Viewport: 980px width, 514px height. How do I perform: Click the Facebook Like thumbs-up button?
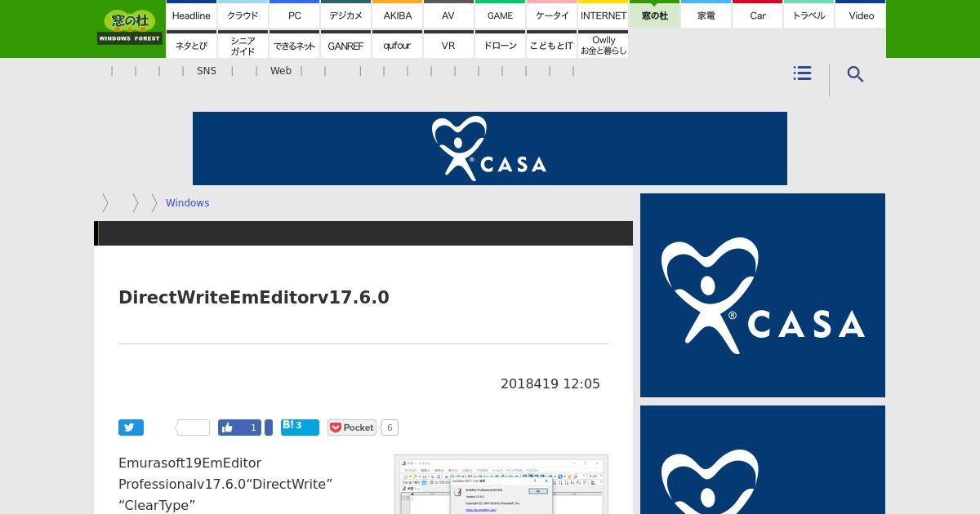click(x=238, y=428)
